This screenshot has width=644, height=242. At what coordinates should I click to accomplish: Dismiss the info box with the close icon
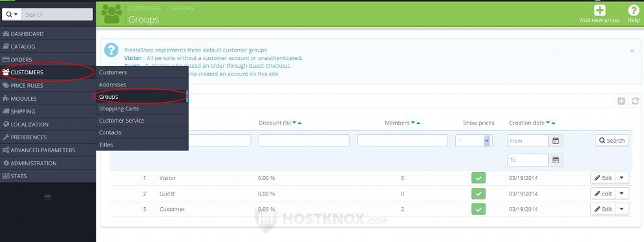pyautogui.click(x=632, y=51)
